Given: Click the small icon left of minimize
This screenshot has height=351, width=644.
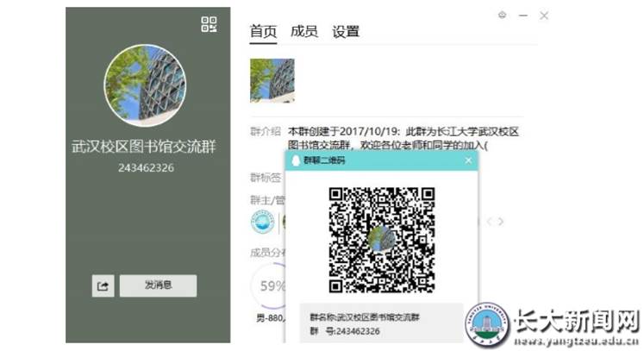Looking at the screenshot, I should click(503, 16).
